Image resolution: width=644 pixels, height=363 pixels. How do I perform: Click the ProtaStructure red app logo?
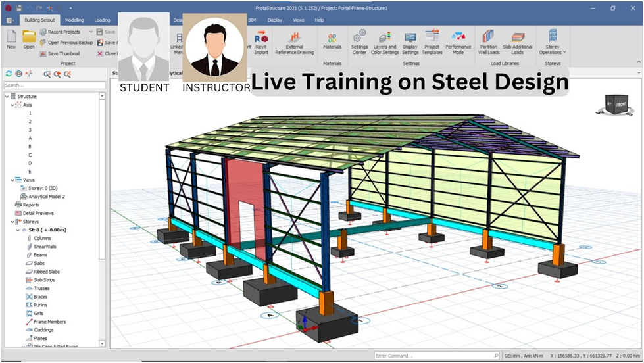point(8,8)
